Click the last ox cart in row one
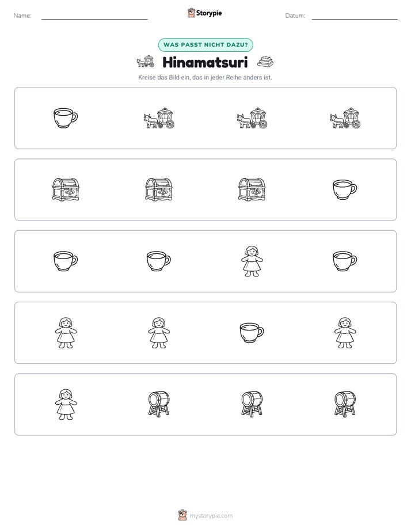This screenshot has height=532, width=411. [345, 118]
